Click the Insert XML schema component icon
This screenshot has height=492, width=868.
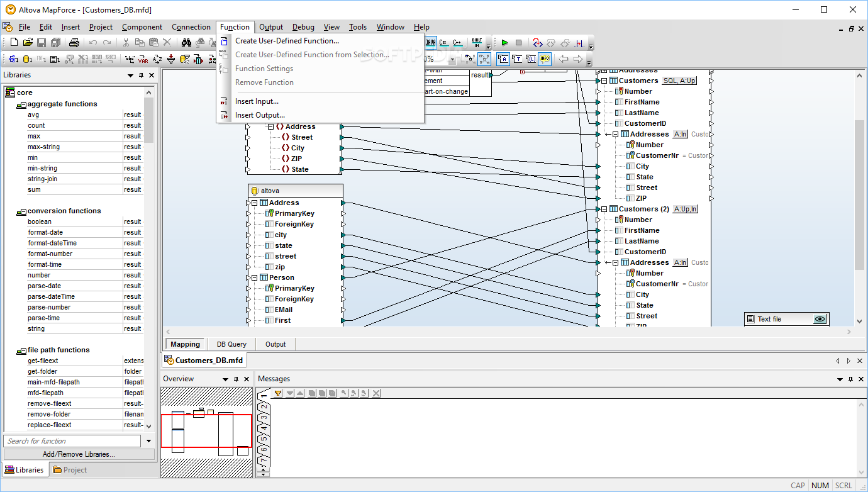(14, 59)
